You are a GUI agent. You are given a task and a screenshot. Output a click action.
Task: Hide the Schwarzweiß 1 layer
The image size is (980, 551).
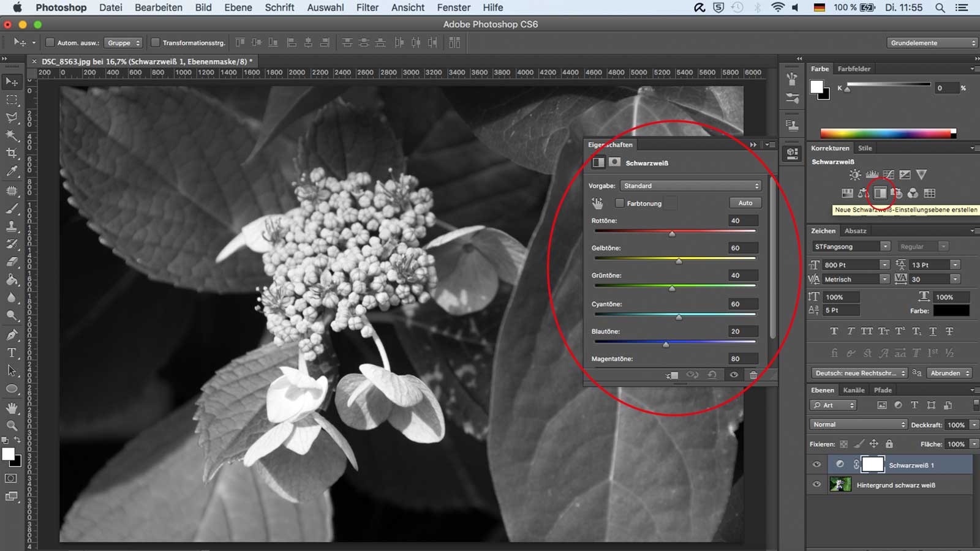click(816, 465)
